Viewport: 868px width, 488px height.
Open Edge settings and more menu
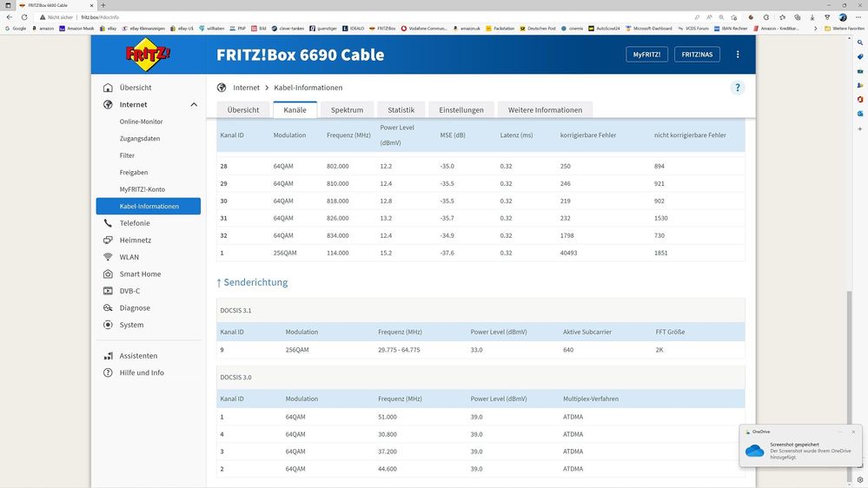[x=858, y=17]
